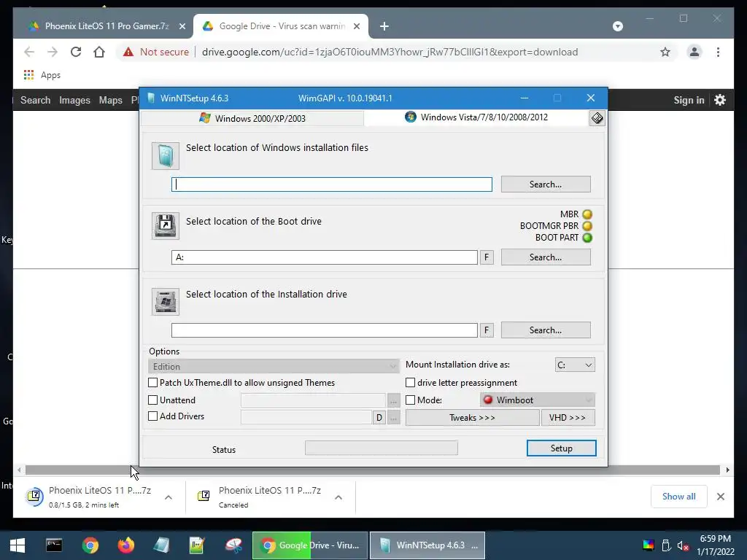Expand options for the canceled Phoenix LiteOS download
Viewport: 747px width, 560px height.
(338, 497)
